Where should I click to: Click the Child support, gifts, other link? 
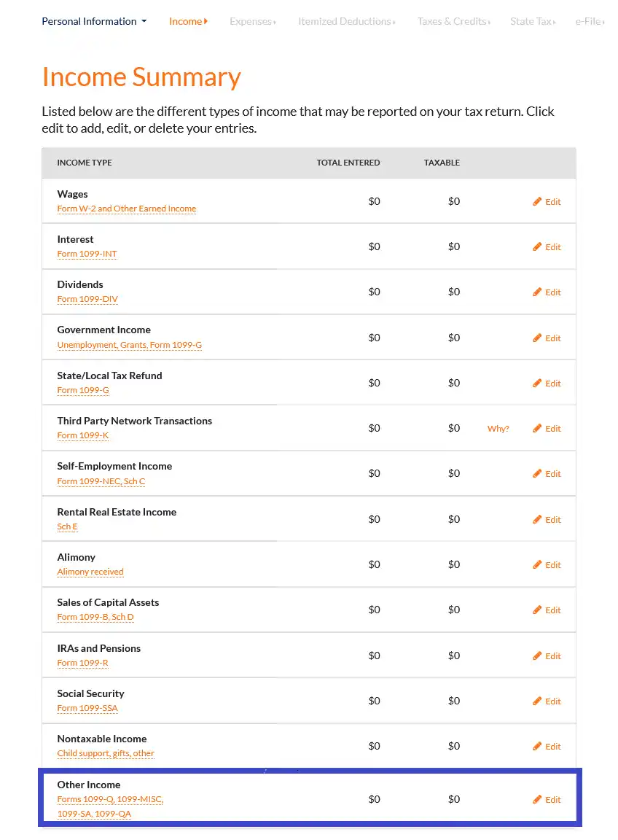click(106, 753)
